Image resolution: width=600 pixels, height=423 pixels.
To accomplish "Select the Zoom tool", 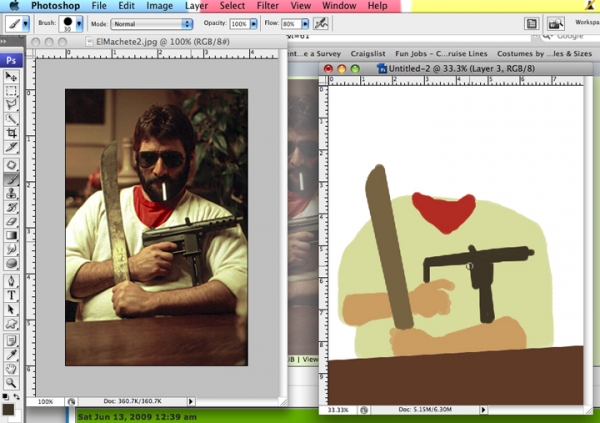I will coord(11,382).
